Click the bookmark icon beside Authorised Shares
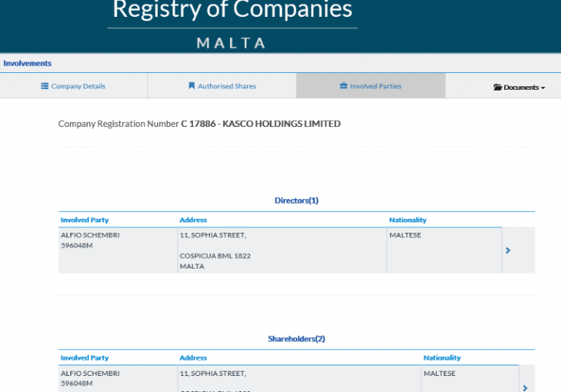 [191, 86]
